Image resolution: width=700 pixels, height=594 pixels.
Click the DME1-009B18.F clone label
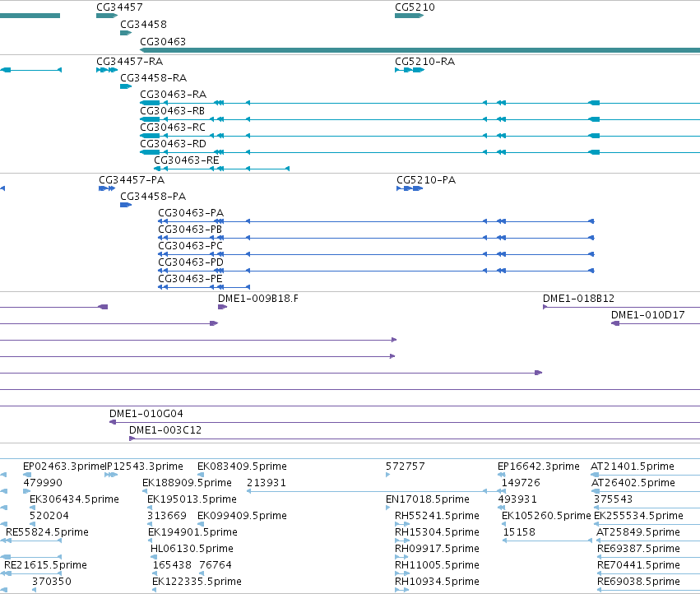coord(258,299)
